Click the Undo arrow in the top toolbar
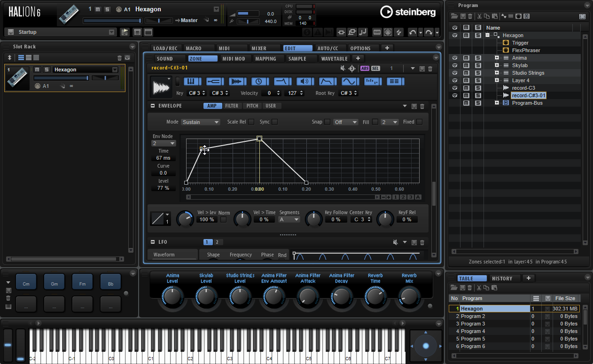Image resolution: width=593 pixels, height=364 pixels. [413, 32]
